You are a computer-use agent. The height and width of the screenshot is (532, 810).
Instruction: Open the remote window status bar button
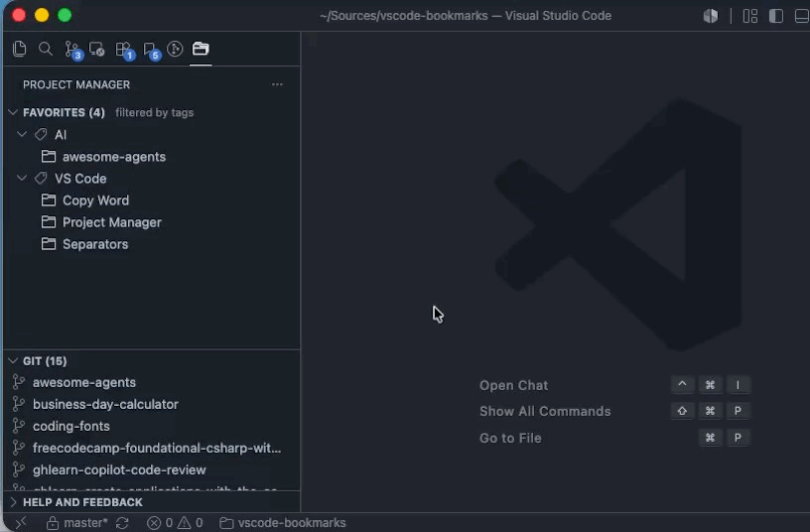[x=21, y=523]
